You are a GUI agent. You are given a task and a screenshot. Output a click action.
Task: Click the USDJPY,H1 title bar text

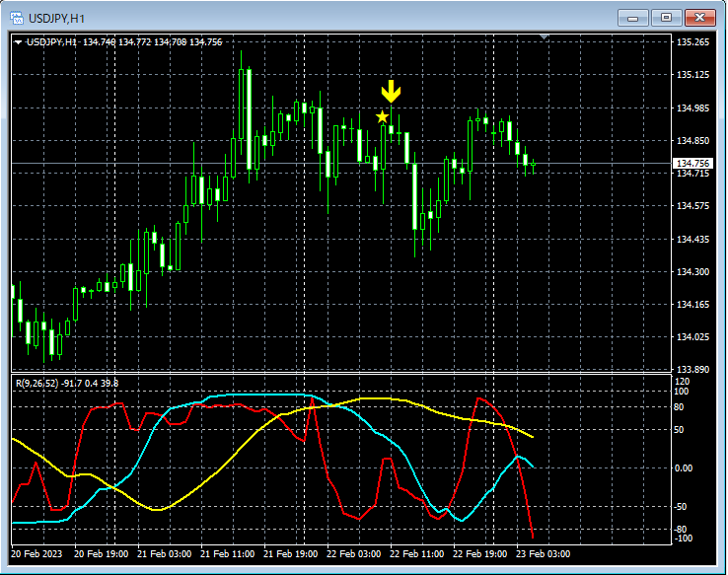[56, 19]
